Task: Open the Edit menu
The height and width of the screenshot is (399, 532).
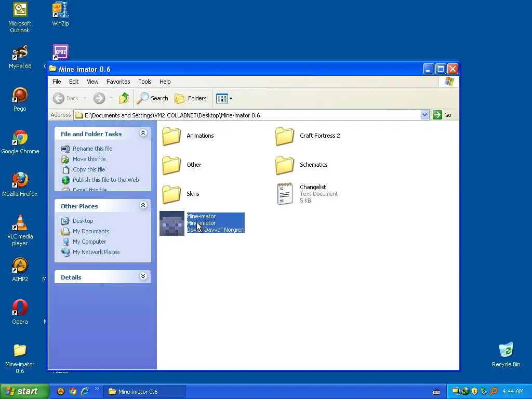Action: coord(74,82)
